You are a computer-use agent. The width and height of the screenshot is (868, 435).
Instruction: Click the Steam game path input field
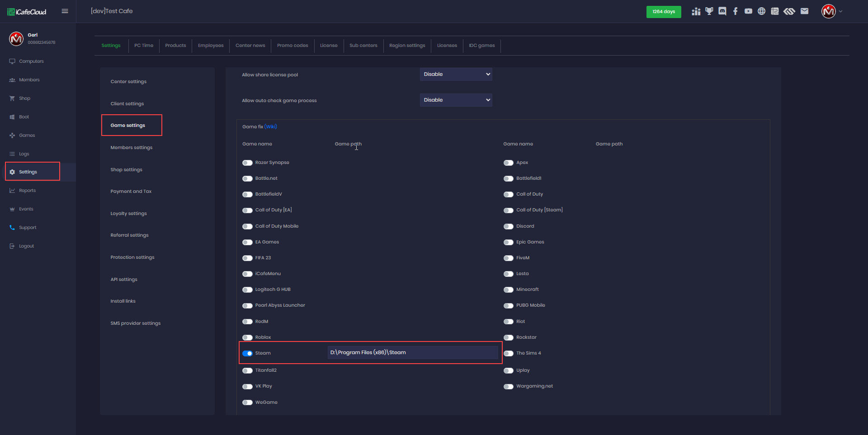pyautogui.click(x=412, y=353)
